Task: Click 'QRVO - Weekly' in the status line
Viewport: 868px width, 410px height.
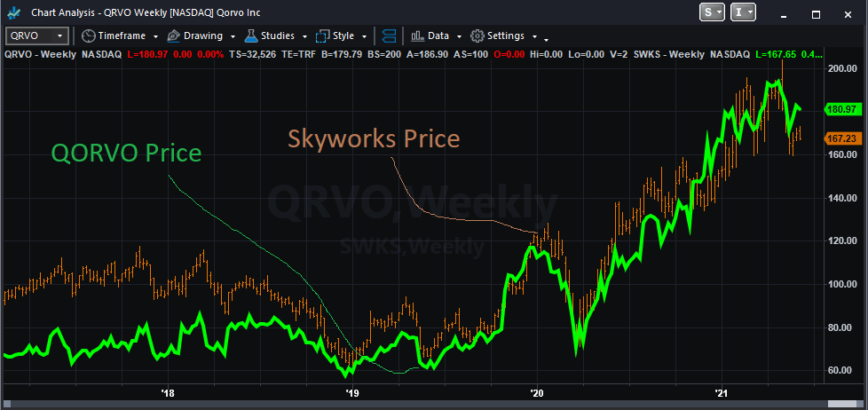Action: pos(40,54)
